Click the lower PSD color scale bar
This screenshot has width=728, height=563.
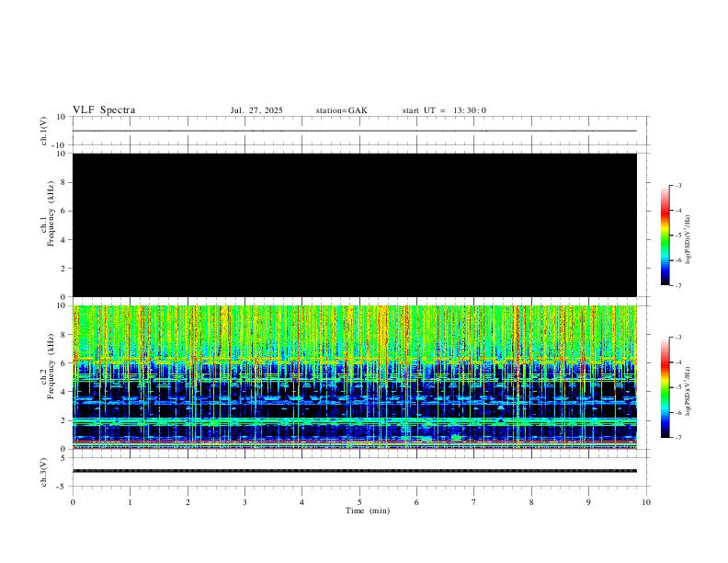point(665,387)
